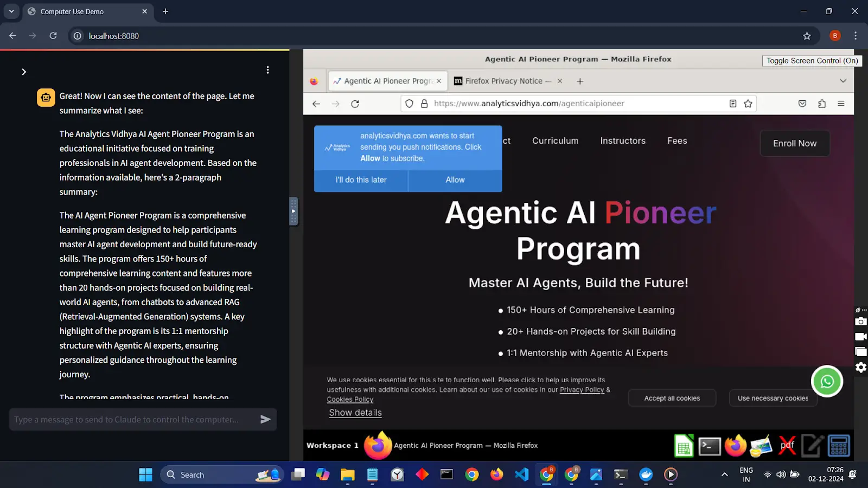
Task: Expand the panel divider collapse handle
Action: click(x=293, y=211)
